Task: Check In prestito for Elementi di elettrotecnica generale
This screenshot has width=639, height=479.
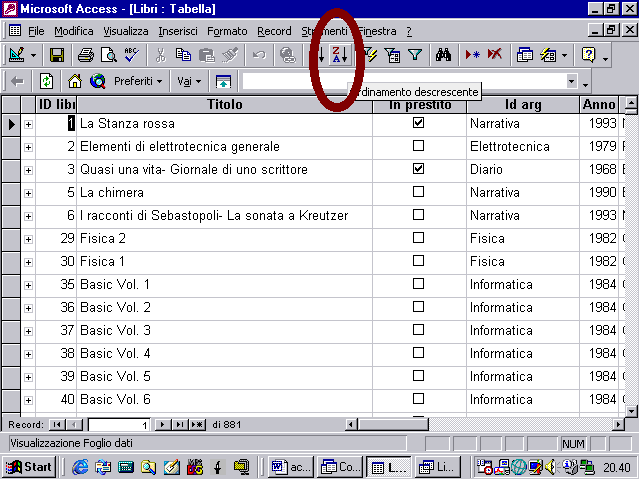Action: point(418,146)
